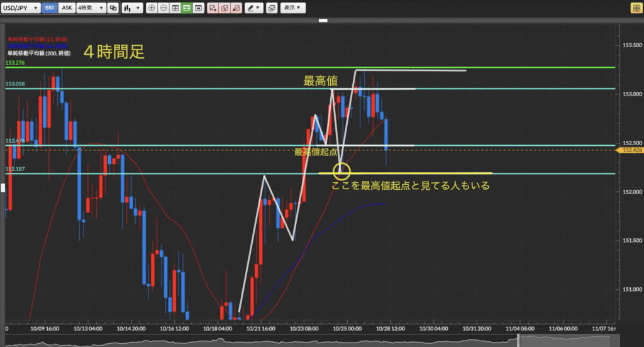The height and width of the screenshot is (347, 644).
Task: Click the 単純移動平均線 (21) indicator label
Action: 38,39
